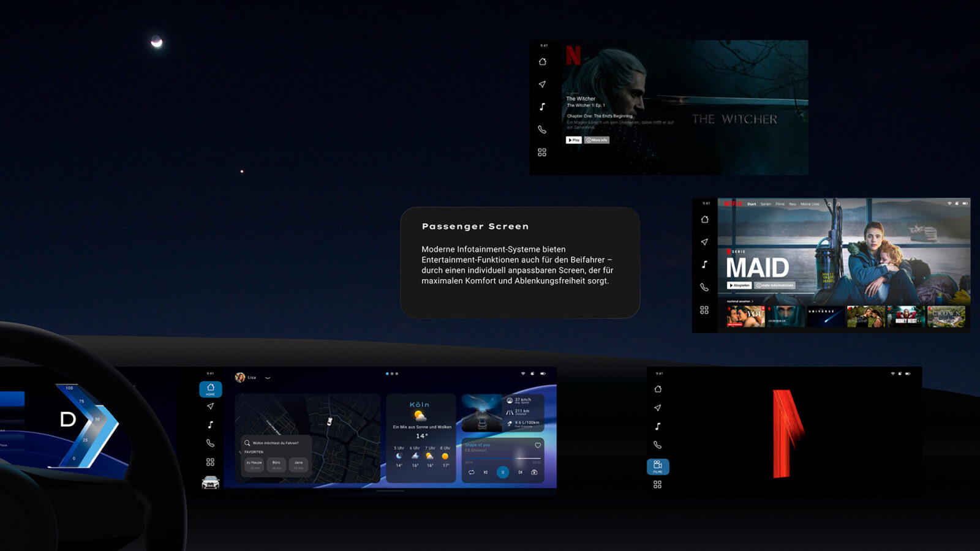Seek on the 'Shape of you' progress slider
The width and height of the screenshot is (980, 551).
tap(503, 459)
